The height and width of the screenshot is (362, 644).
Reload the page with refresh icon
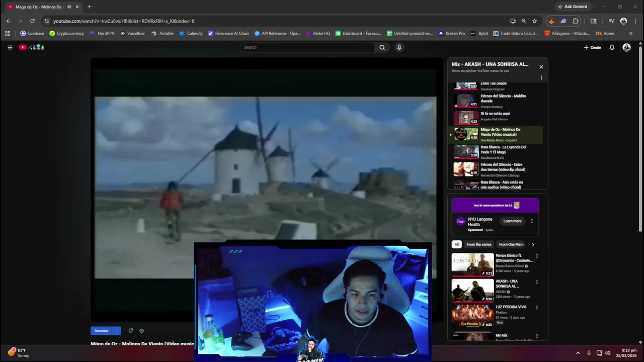pyautogui.click(x=32, y=21)
